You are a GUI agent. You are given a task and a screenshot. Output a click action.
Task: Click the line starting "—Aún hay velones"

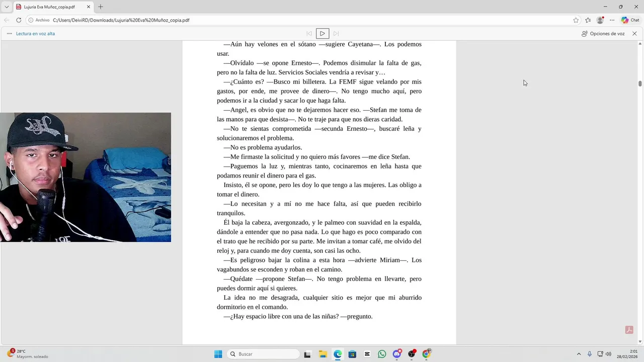(323, 44)
